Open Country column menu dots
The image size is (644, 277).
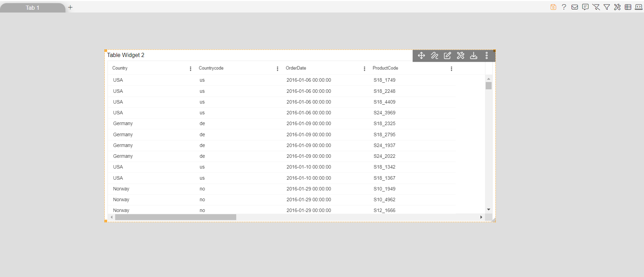pos(190,69)
